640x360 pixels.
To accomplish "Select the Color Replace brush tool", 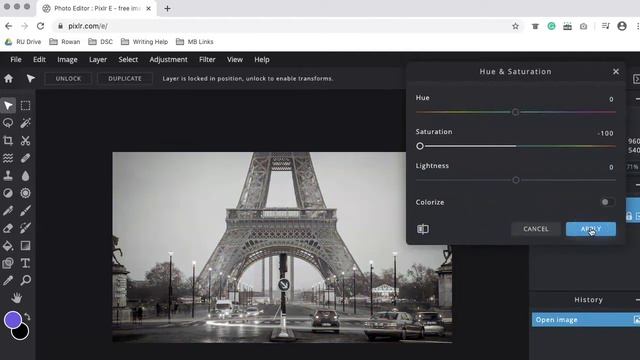I will click(x=25, y=228).
